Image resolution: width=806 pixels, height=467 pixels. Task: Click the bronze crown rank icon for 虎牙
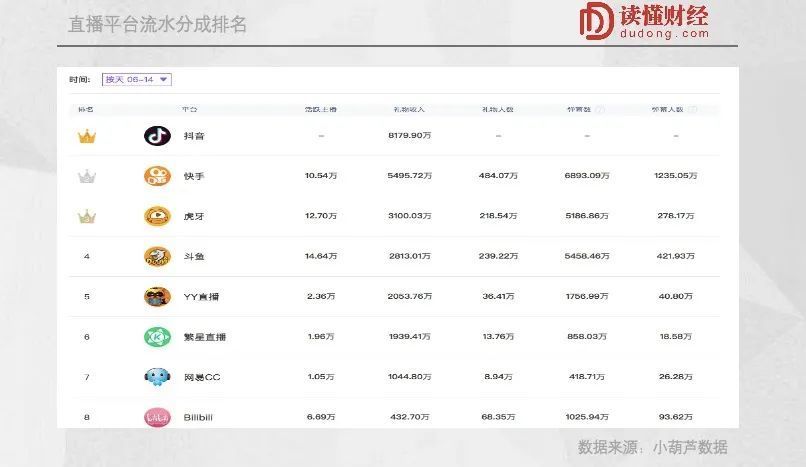[87, 216]
